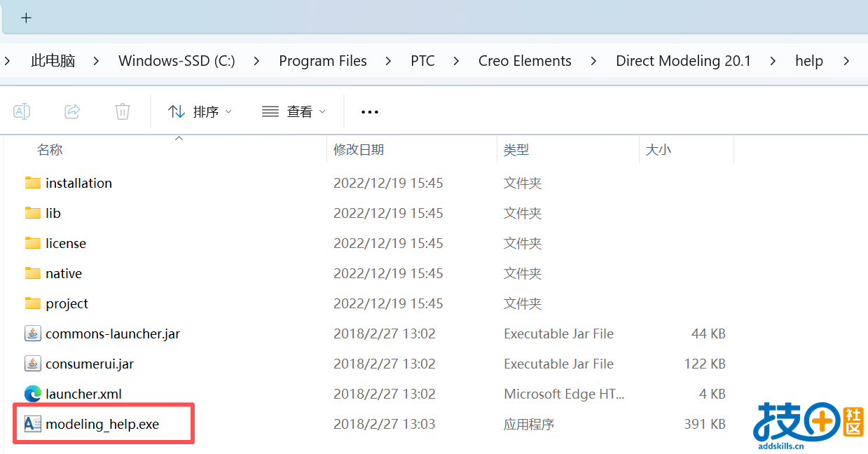Image resolution: width=868 pixels, height=454 pixels.
Task: Click 文件夹 type of installation row
Action: point(523,183)
